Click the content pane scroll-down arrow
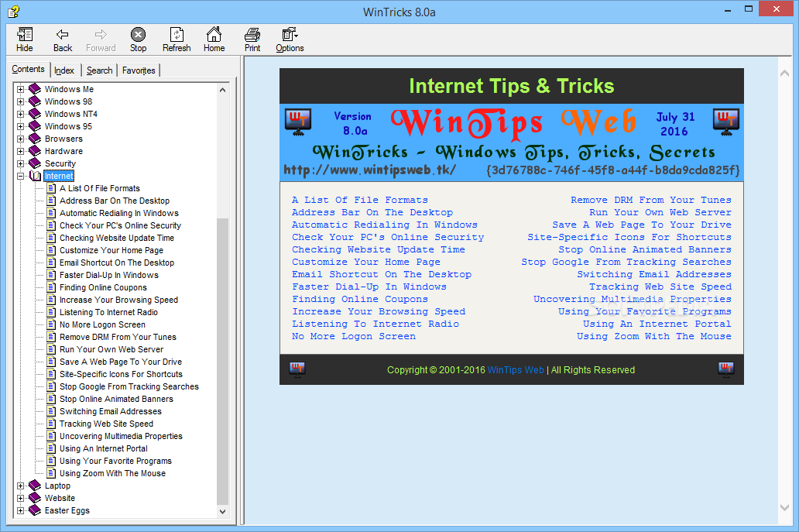Viewport: 799px width, 532px height. 785,507
